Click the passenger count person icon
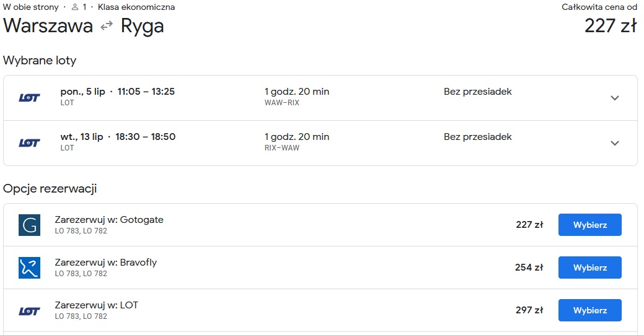The width and height of the screenshot is (644, 335). tap(75, 7)
